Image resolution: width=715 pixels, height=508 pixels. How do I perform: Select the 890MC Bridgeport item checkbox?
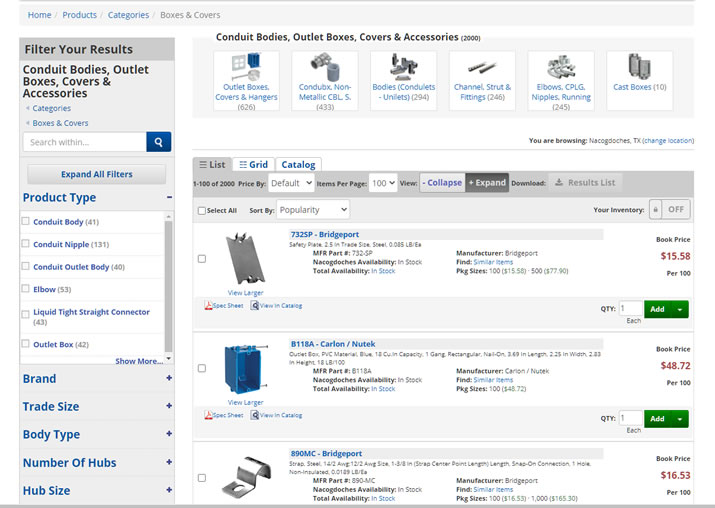202,478
